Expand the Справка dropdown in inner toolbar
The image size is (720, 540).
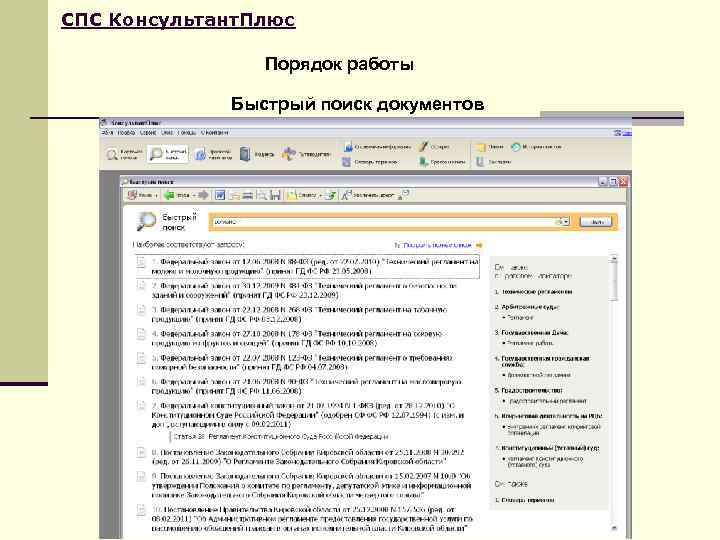(x=305, y=195)
